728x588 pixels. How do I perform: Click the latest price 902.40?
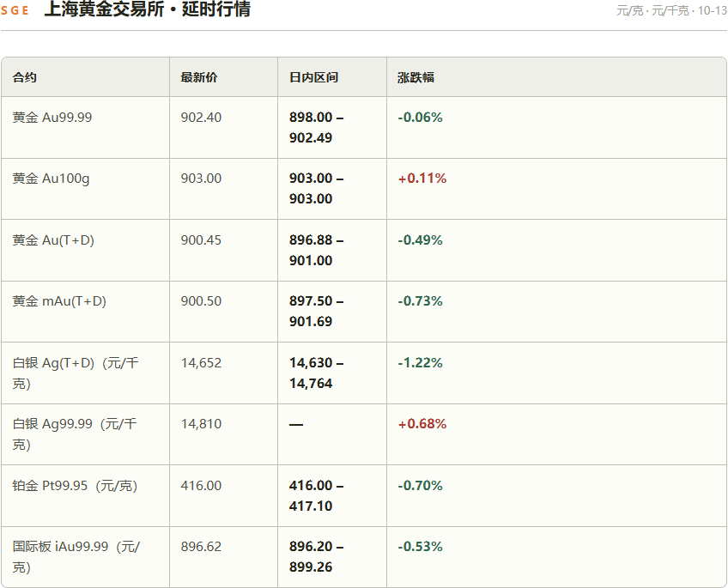tap(201, 118)
